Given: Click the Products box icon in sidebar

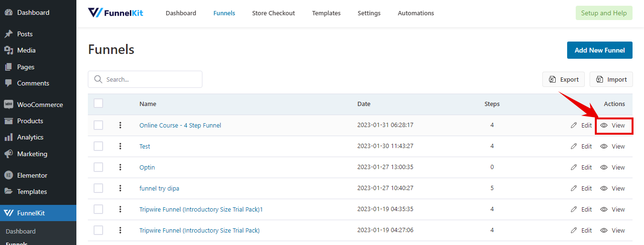Looking at the screenshot, I should coord(9,121).
